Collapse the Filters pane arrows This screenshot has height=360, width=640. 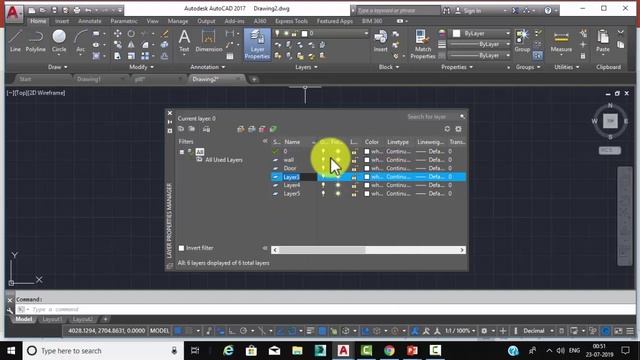[265, 141]
